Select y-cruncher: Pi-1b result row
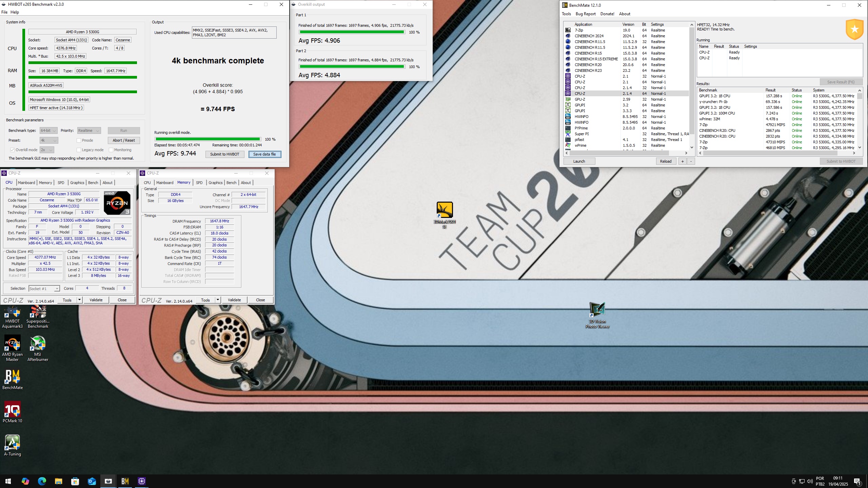The image size is (868, 488). 777,102
